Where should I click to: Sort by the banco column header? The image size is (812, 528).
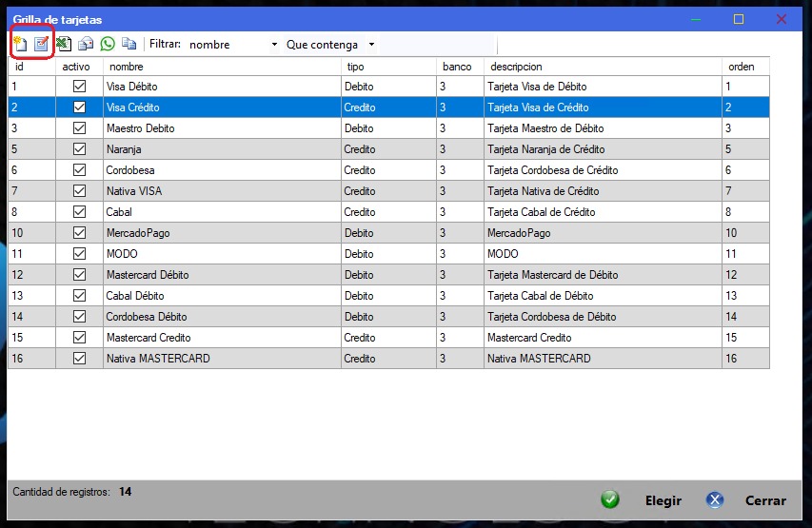pyautogui.click(x=460, y=67)
